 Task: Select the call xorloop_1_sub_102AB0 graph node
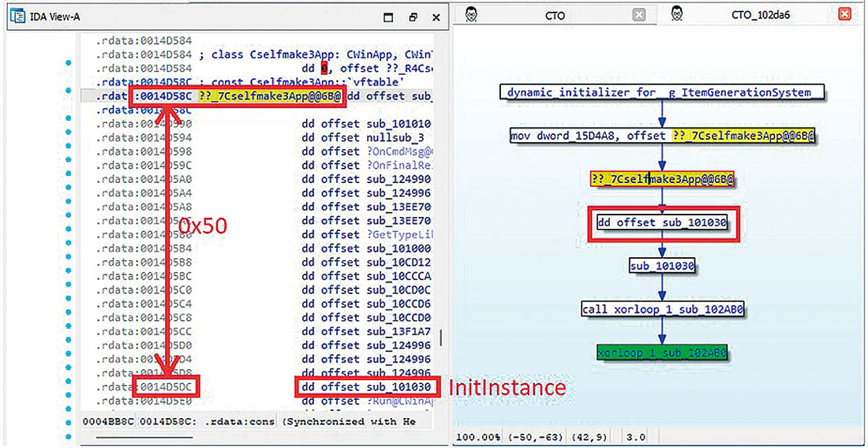point(662,308)
